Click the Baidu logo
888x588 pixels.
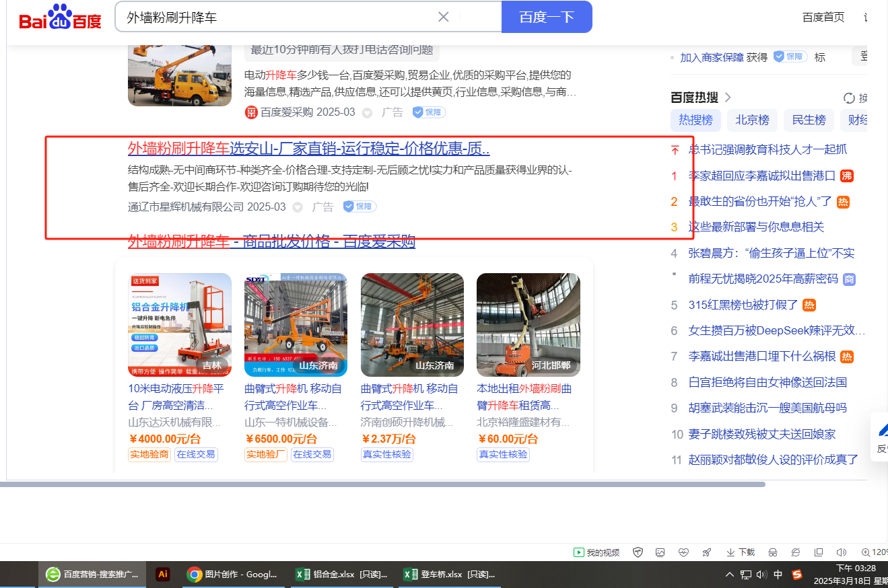pos(60,17)
